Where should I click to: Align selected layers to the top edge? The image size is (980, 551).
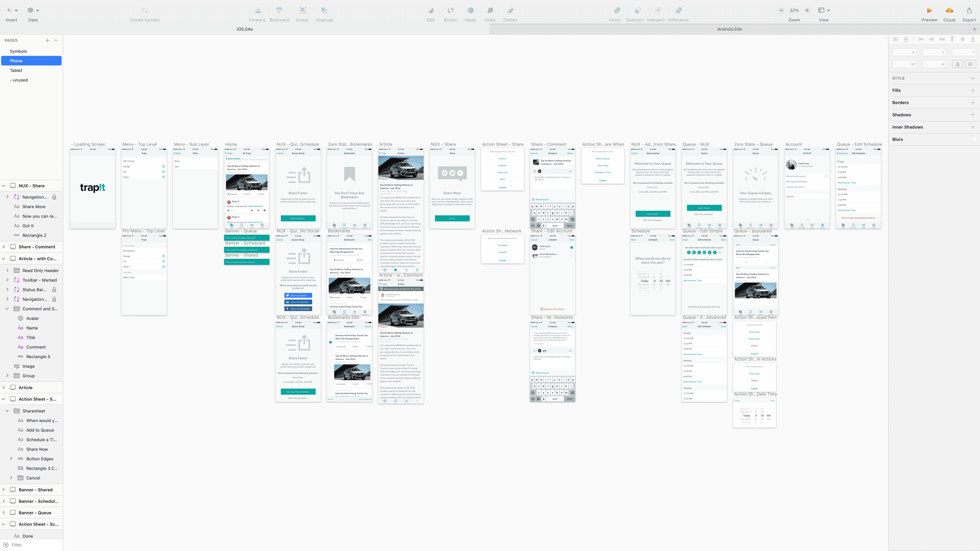[952, 39]
